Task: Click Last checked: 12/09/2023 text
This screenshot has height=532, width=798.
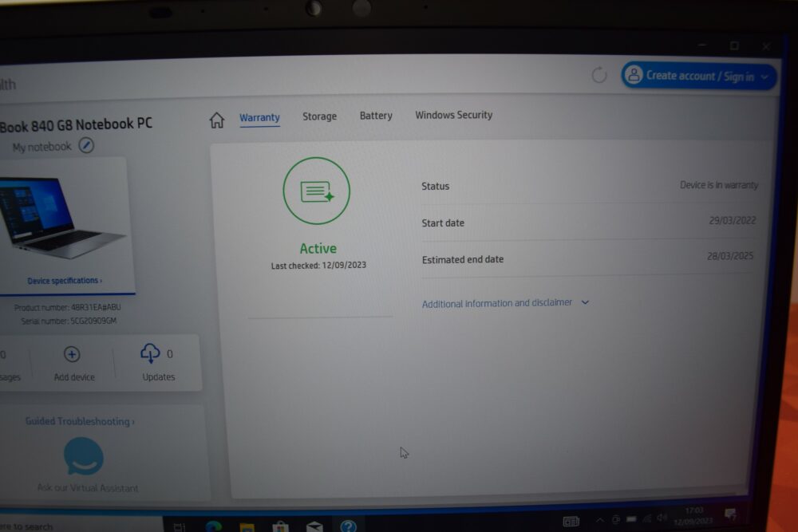Action: coord(318,265)
